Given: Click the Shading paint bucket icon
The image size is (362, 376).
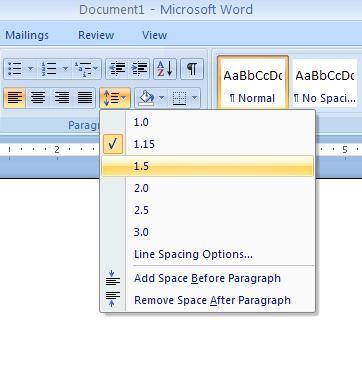Looking at the screenshot, I should pos(146,98).
